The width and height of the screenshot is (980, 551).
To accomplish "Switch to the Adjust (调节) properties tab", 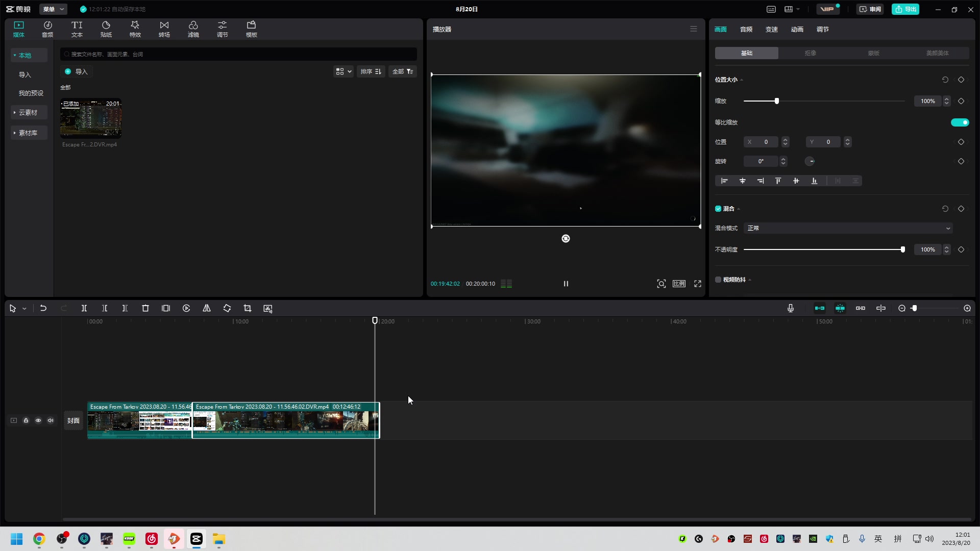I will [823, 29].
